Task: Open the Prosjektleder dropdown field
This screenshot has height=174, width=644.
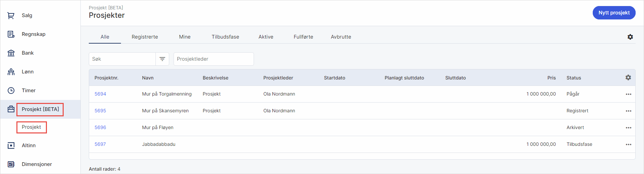Action: coord(213,59)
